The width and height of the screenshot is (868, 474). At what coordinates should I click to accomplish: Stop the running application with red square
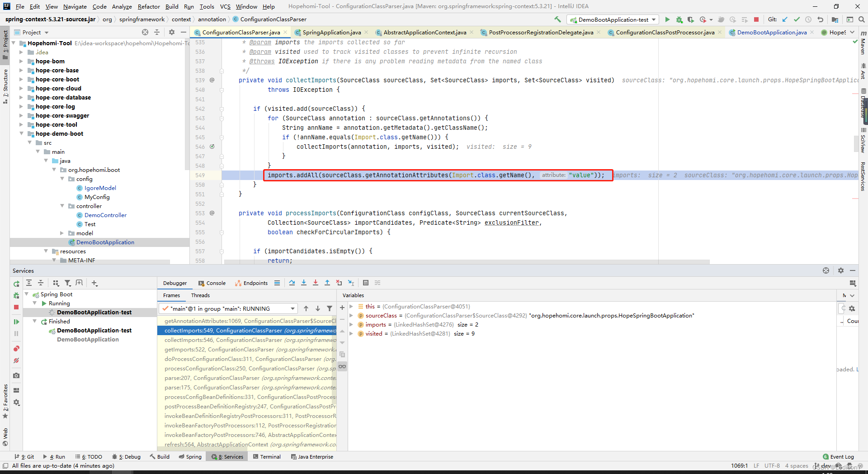756,19
